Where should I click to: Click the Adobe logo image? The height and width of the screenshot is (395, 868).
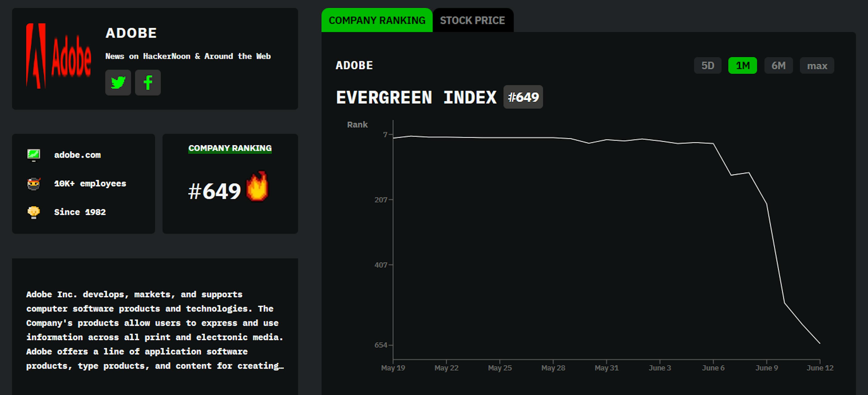[59, 56]
